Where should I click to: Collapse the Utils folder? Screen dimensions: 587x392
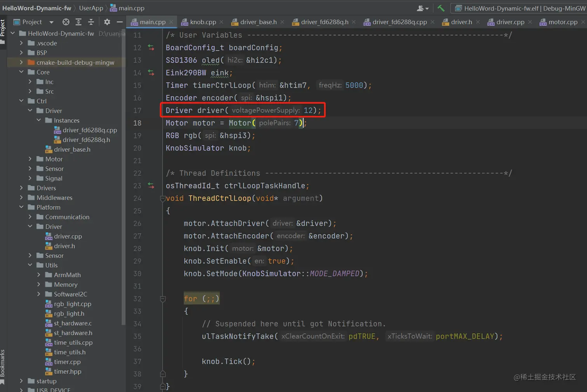[30, 265]
